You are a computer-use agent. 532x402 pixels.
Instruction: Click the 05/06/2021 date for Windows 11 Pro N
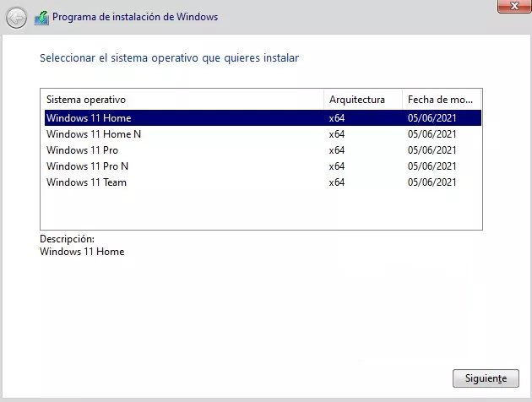point(432,166)
